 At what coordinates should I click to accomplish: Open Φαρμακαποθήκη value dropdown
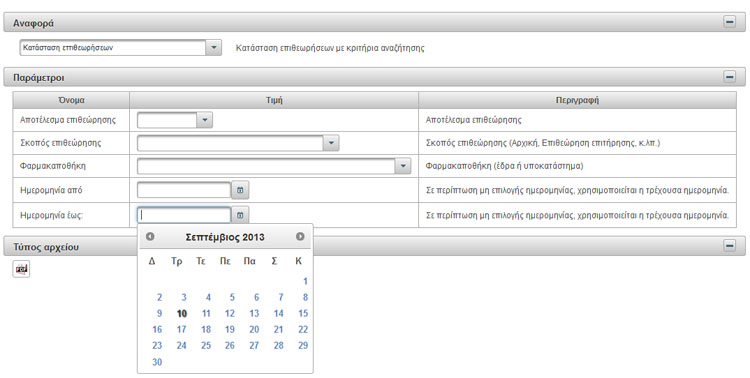(403, 166)
